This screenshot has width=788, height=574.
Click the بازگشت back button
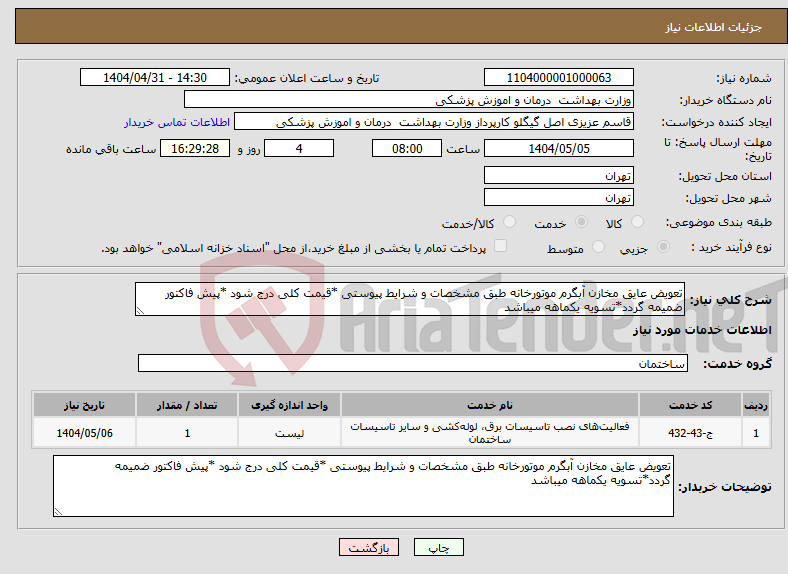369,547
